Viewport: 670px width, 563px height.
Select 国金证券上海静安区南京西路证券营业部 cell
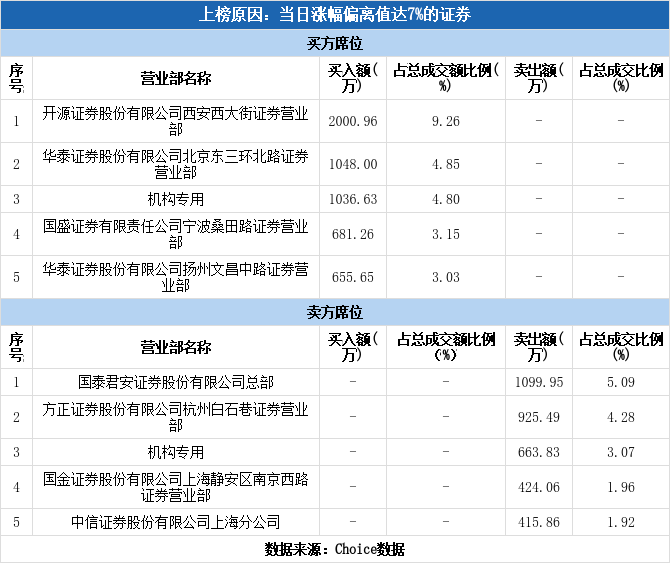pyautogui.click(x=176, y=487)
